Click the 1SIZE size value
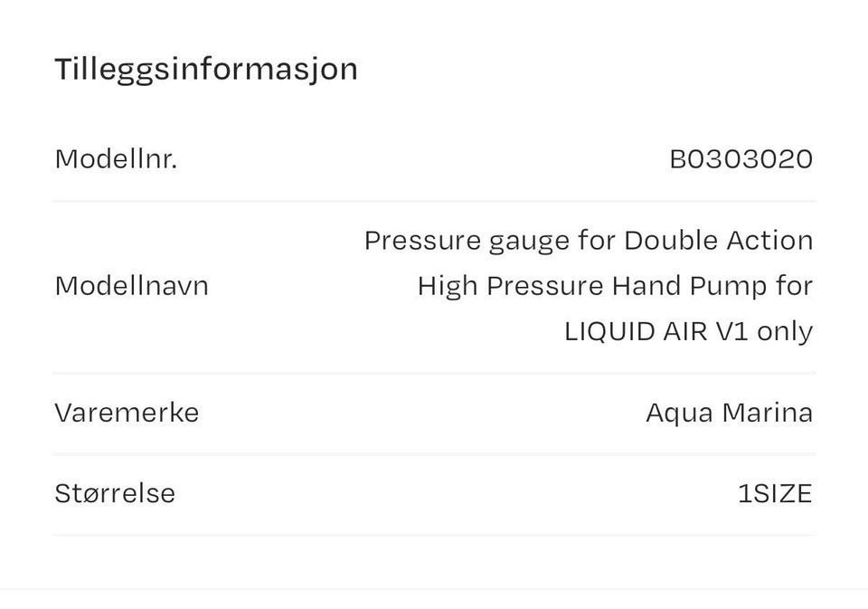The height and width of the screenshot is (609, 868). pyautogui.click(x=775, y=494)
